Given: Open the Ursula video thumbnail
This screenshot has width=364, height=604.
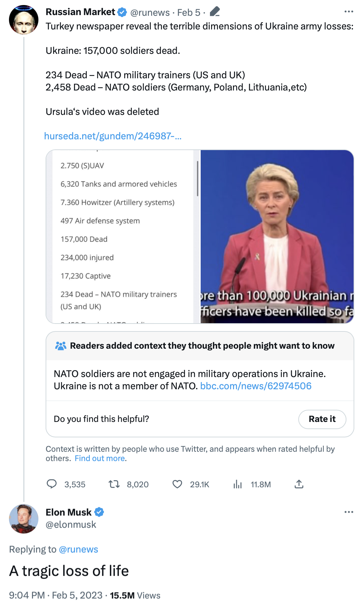Looking at the screenshot, I should point(277,237).
